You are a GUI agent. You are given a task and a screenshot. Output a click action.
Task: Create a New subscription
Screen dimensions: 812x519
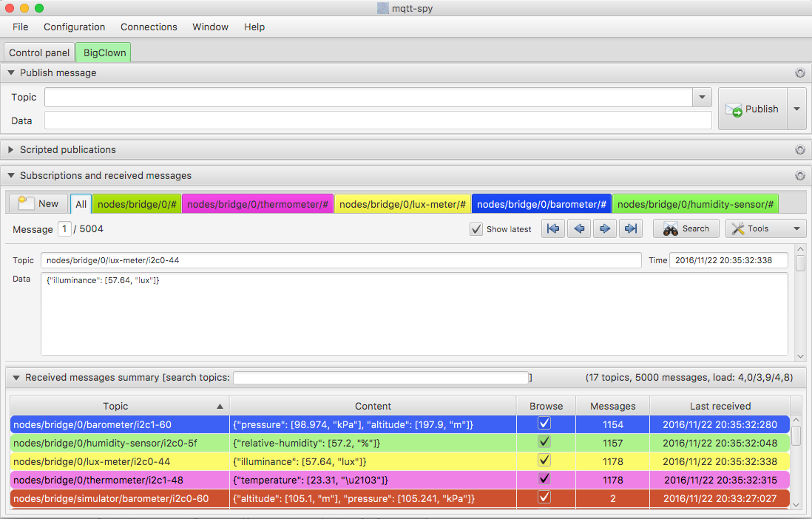[x=38, y=203]
